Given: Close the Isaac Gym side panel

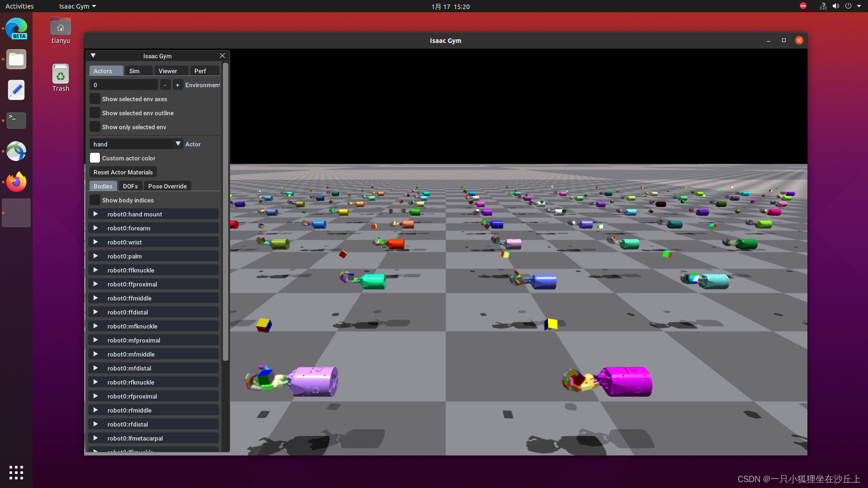Looking at the screenshot, I should point(222,56).
